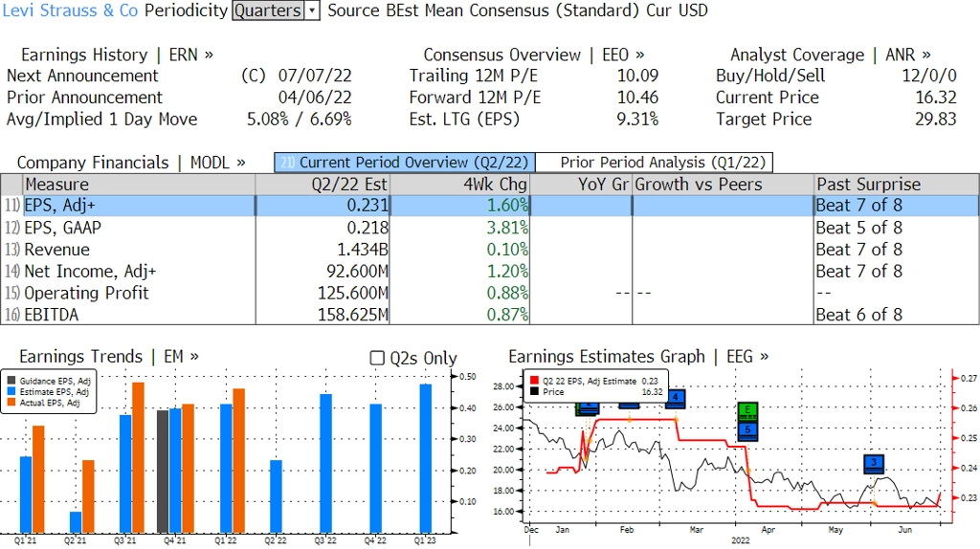The image size is (980, 549).
Task: Switch to Prior Period Analysis (Q1/22) tab
Action: [655, 163]
